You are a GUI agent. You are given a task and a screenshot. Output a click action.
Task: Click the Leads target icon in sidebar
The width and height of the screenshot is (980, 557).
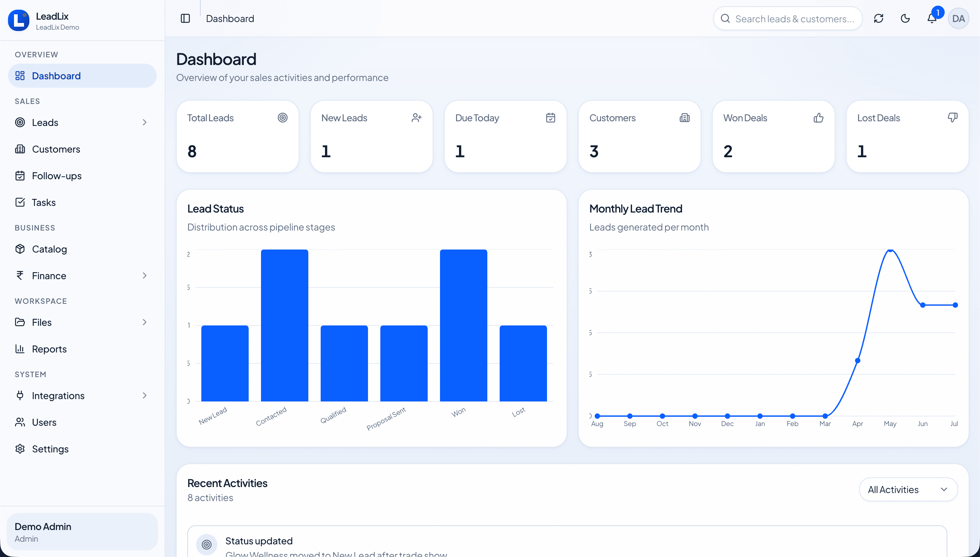point(20,122)
